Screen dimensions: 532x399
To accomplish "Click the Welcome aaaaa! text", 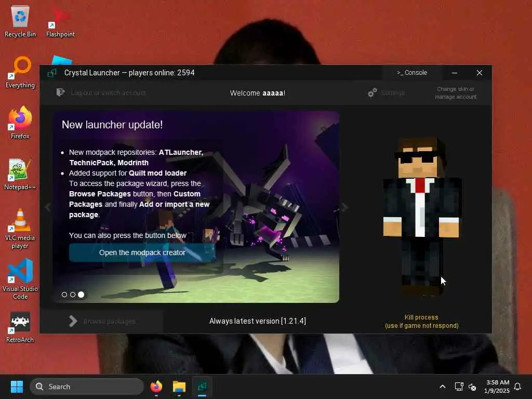I will pos(258,93).
